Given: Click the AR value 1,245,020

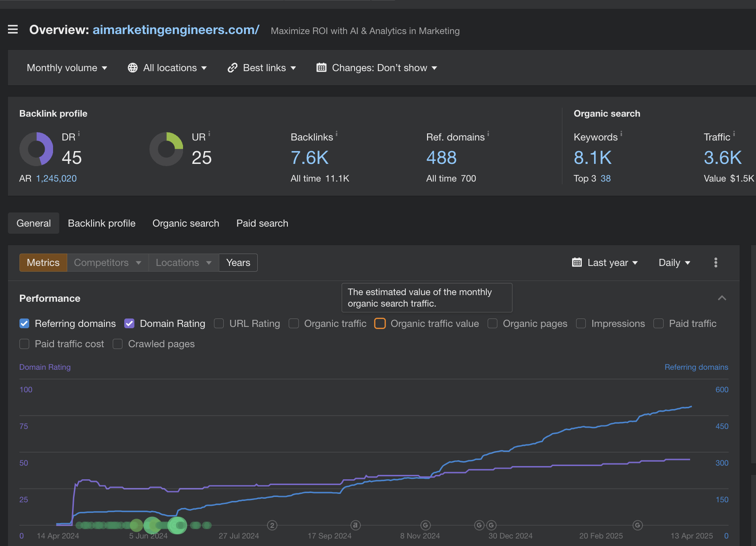Looking at the screenshot, I should click(x=56, y=178).
